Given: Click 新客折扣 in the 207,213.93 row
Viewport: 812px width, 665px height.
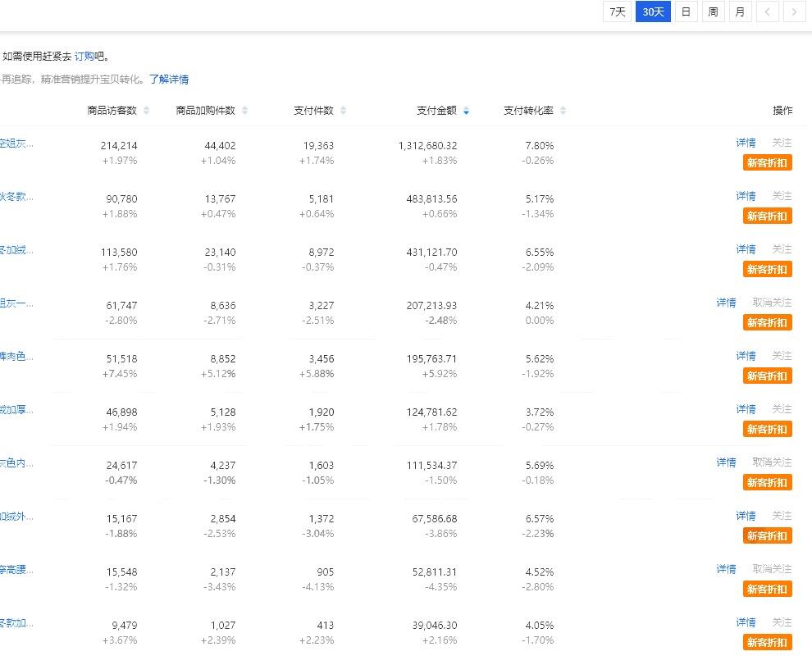Looking at the screenshot, I should 767,322.
